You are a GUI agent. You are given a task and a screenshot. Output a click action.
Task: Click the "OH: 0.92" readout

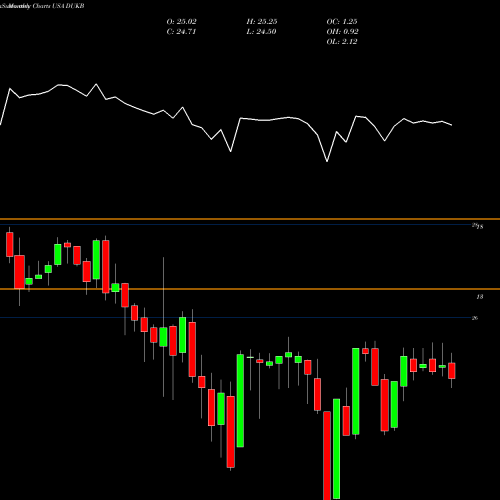coord(342,32)
